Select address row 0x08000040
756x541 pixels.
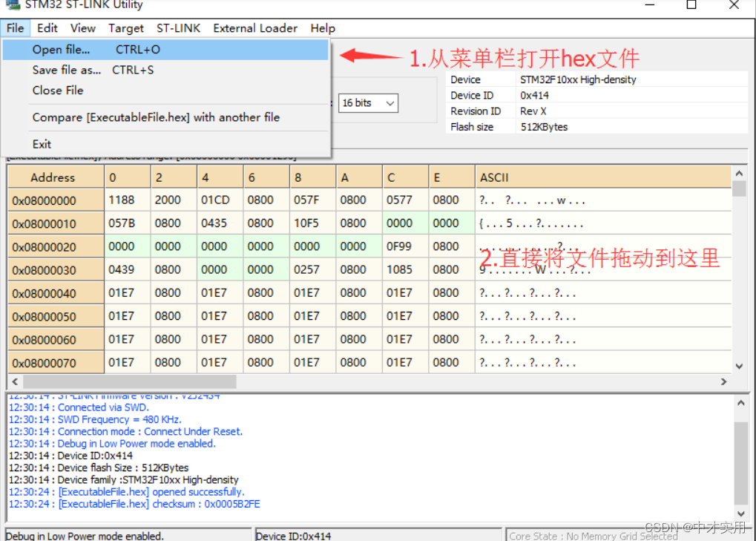56,293
